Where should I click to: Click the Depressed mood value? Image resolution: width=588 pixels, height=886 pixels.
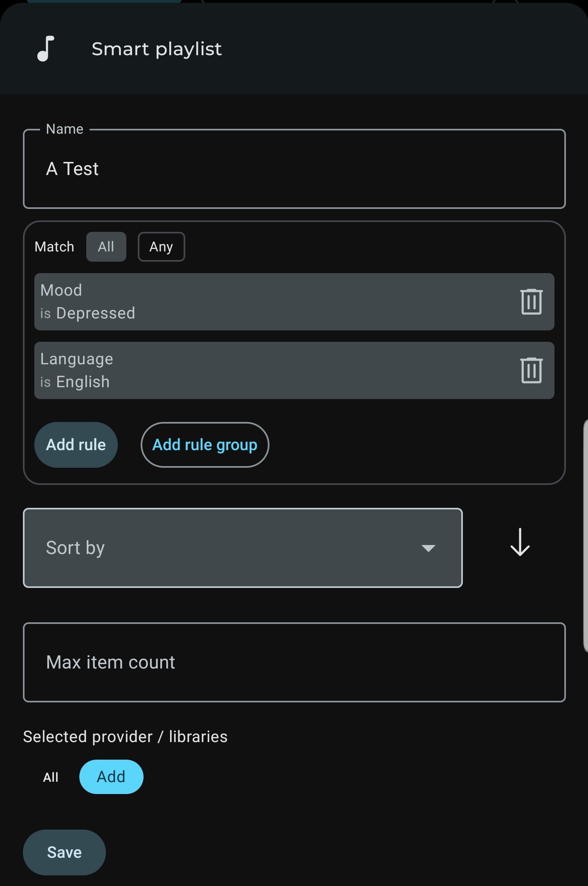pyautogui.click(x=96, y=313)
